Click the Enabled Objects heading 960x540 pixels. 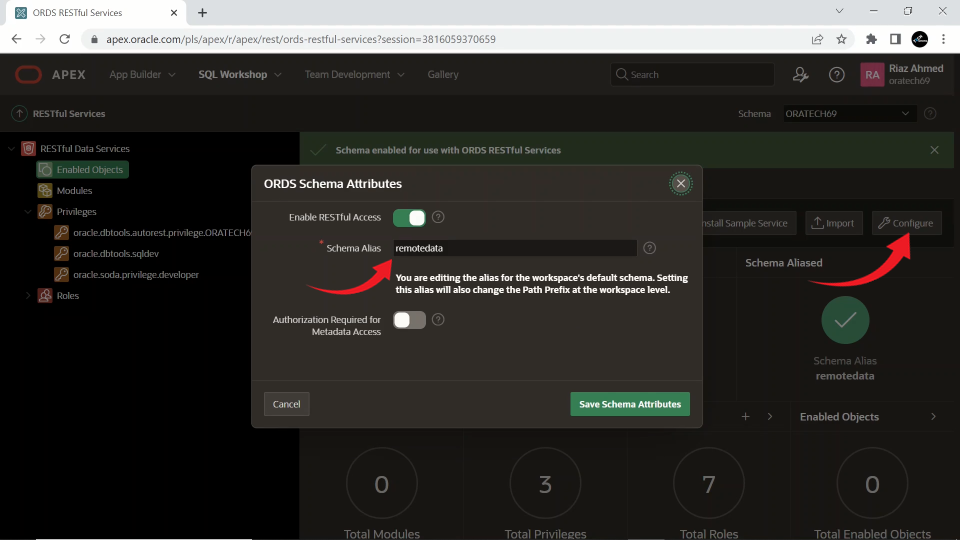pyautogui.click(x=839, y=416)
